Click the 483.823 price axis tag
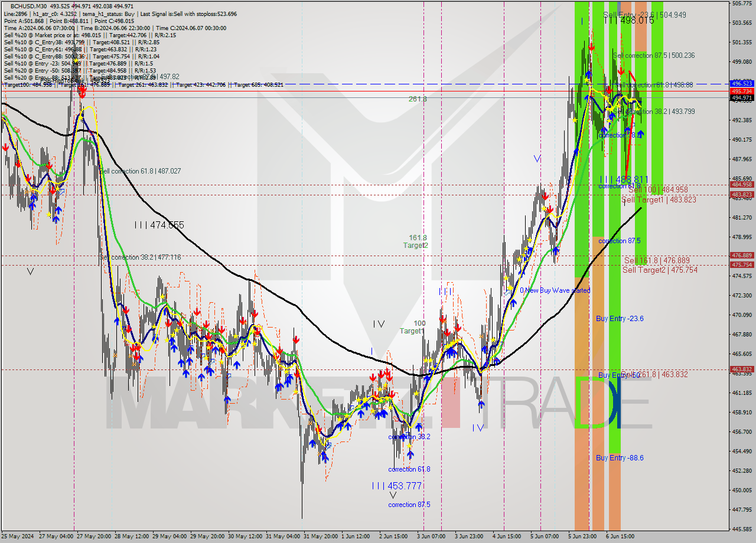Viewport: 756px width, 543px height. click(742, 194)
